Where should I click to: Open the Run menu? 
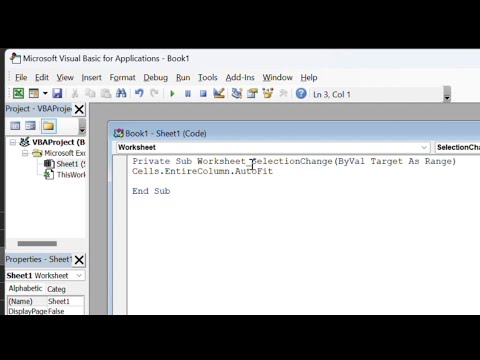(x=183, y=77)
